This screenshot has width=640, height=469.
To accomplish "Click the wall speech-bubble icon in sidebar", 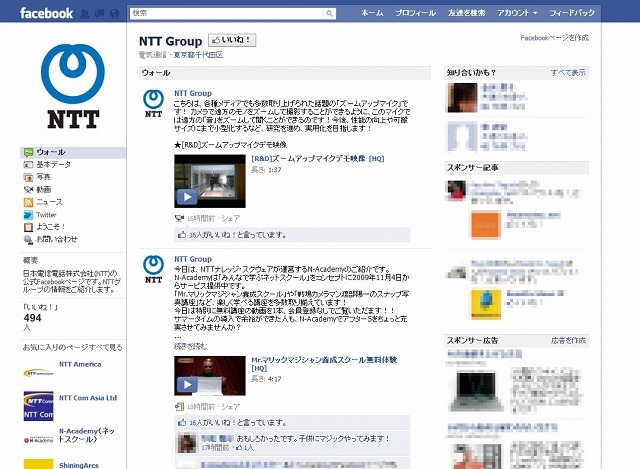I will [28, 153].
